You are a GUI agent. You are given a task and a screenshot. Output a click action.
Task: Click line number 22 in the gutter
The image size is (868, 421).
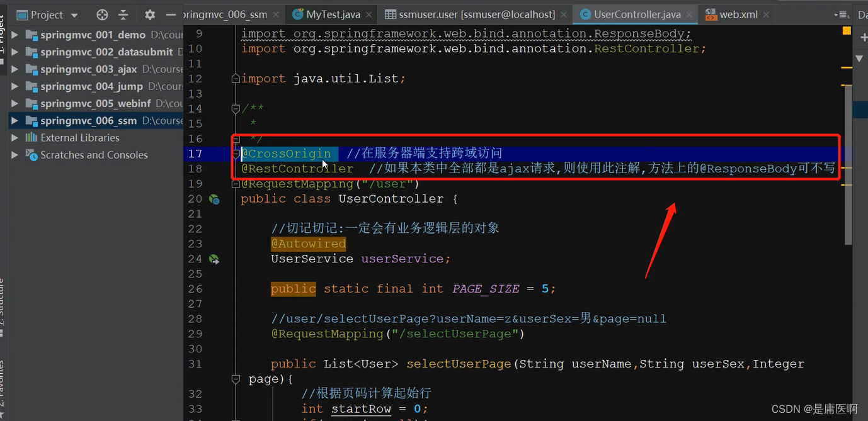click(195, 228)
